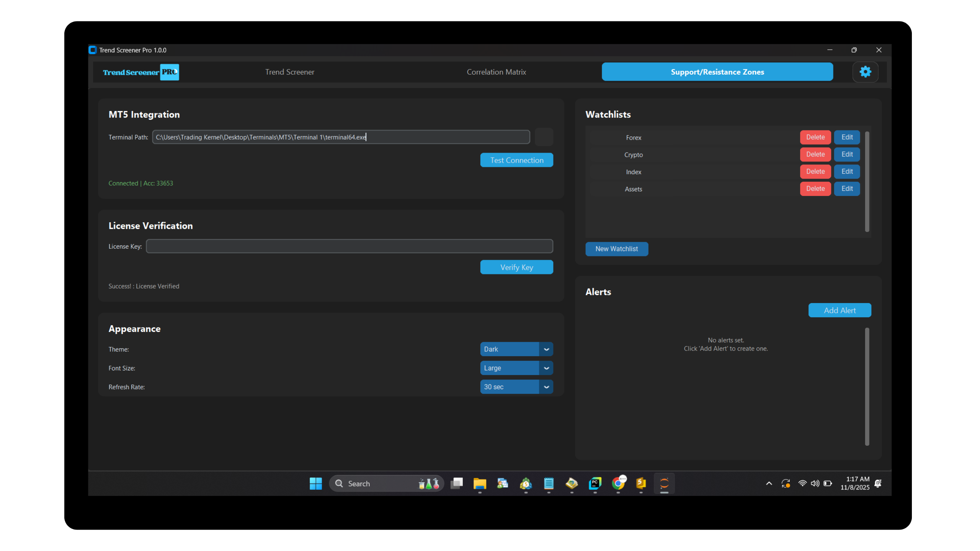Switch to the Trend Screener tab
This screenshot has height=551, width=980.
pos(290,72)
